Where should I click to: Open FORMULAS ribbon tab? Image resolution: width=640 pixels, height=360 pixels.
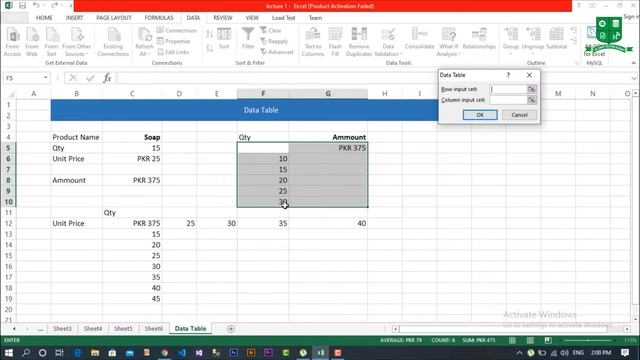click(159, 18)
